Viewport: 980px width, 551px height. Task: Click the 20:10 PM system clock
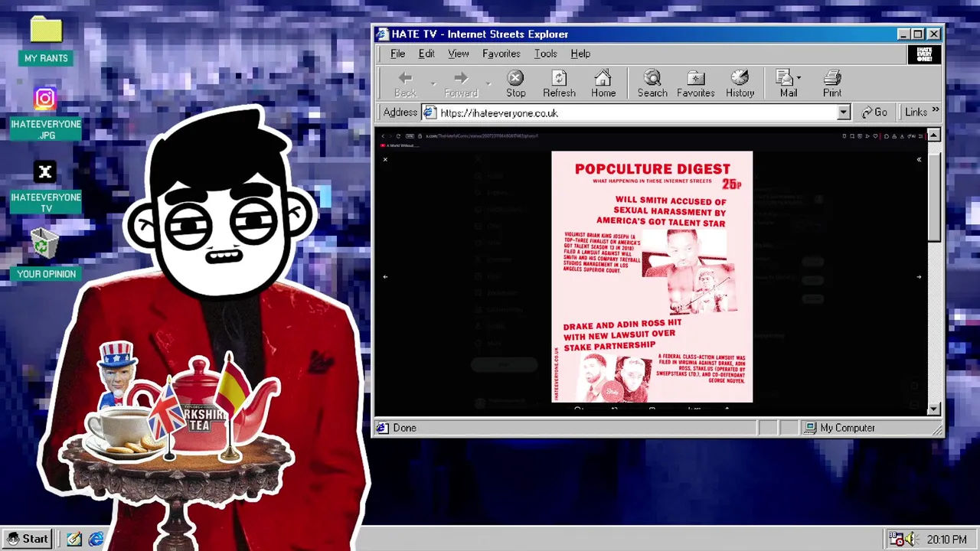tap(947, 540)
